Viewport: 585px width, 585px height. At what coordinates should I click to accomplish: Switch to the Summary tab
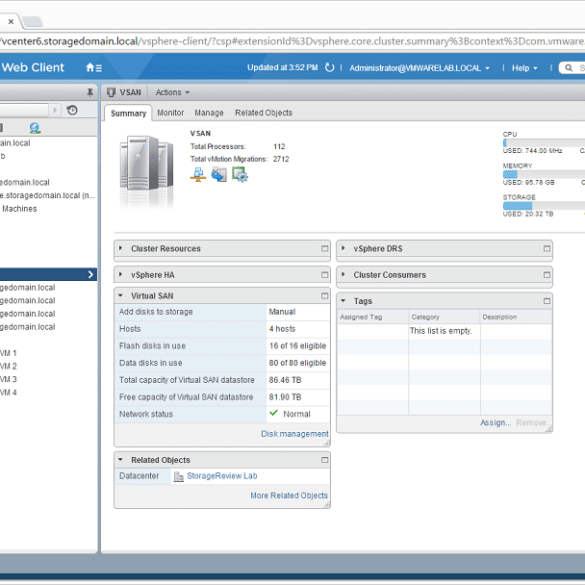[x=128, y=113]
